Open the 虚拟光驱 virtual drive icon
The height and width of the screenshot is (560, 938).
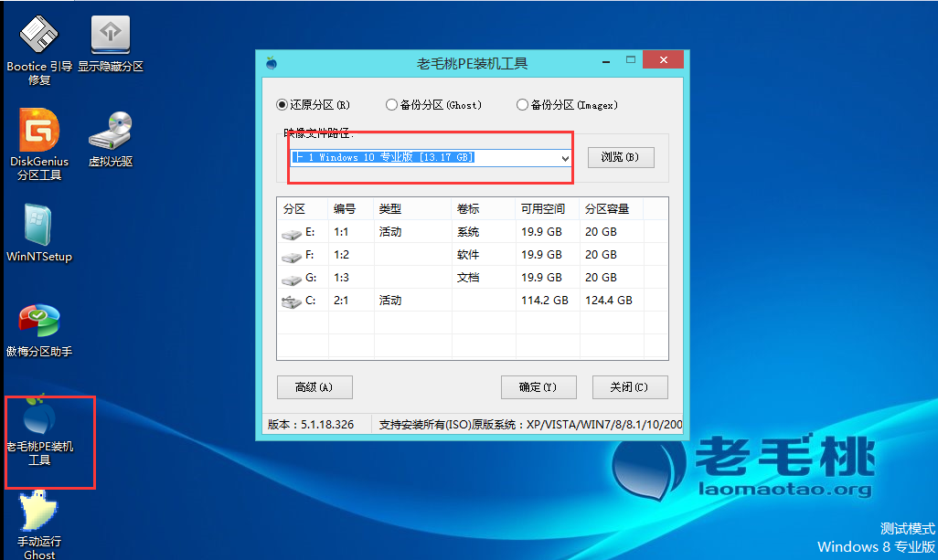point(111,139)
